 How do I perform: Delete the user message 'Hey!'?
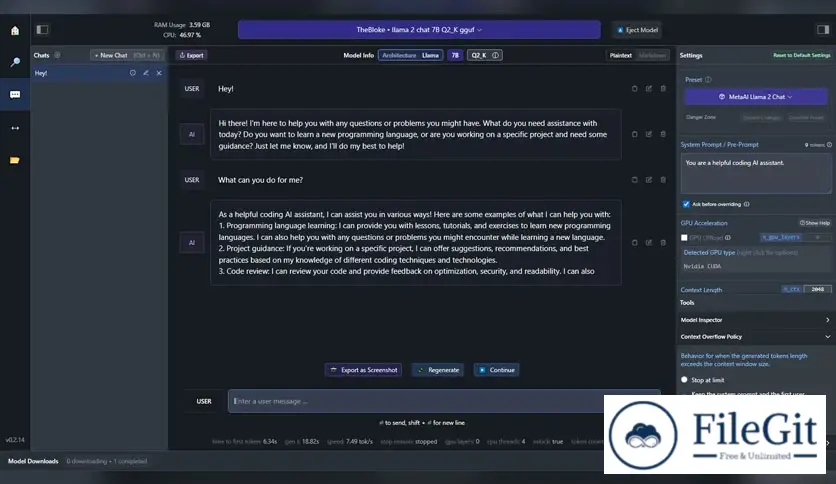(x=663, y=88)
